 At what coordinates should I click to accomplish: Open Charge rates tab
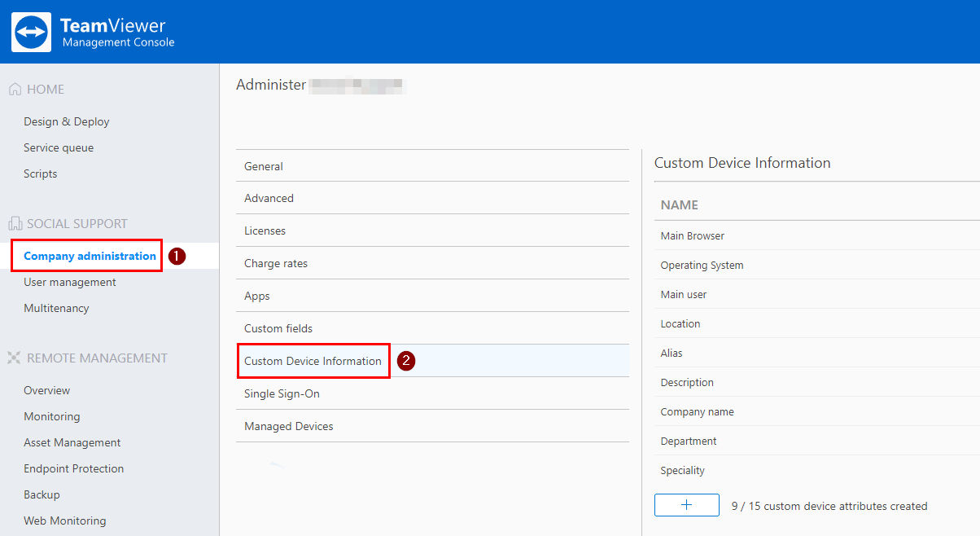click(432, 263)
